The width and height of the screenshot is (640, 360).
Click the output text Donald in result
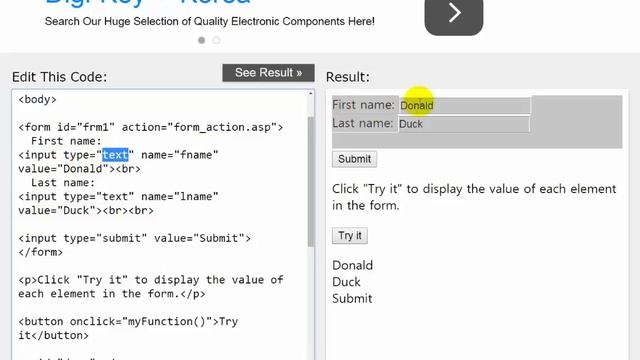pos(352,265)
